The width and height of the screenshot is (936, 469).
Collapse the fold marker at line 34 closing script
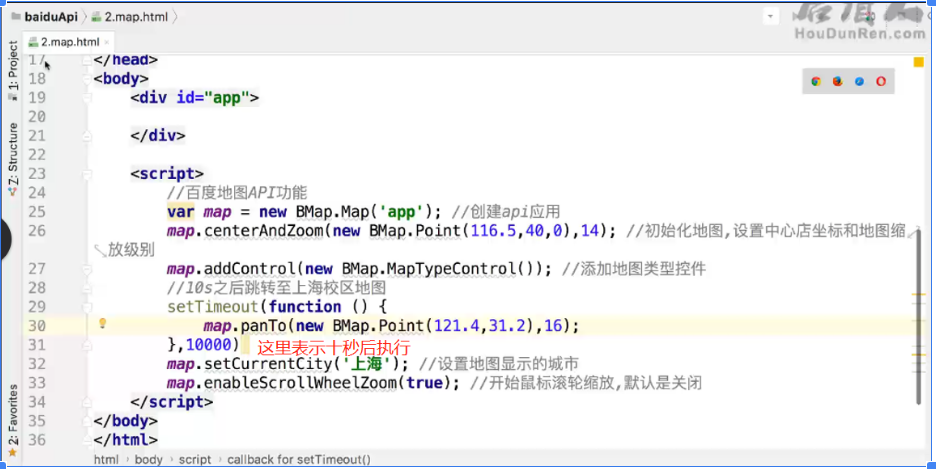click(87, 402)
